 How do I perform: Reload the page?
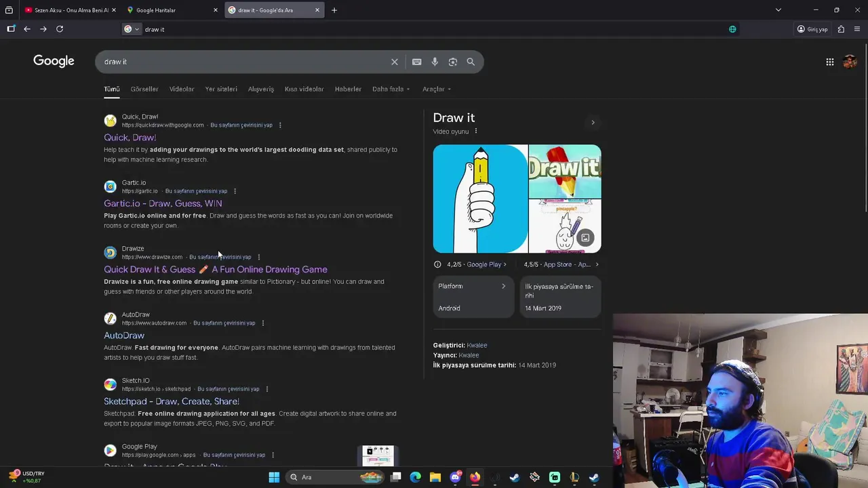tap(60, 29)
